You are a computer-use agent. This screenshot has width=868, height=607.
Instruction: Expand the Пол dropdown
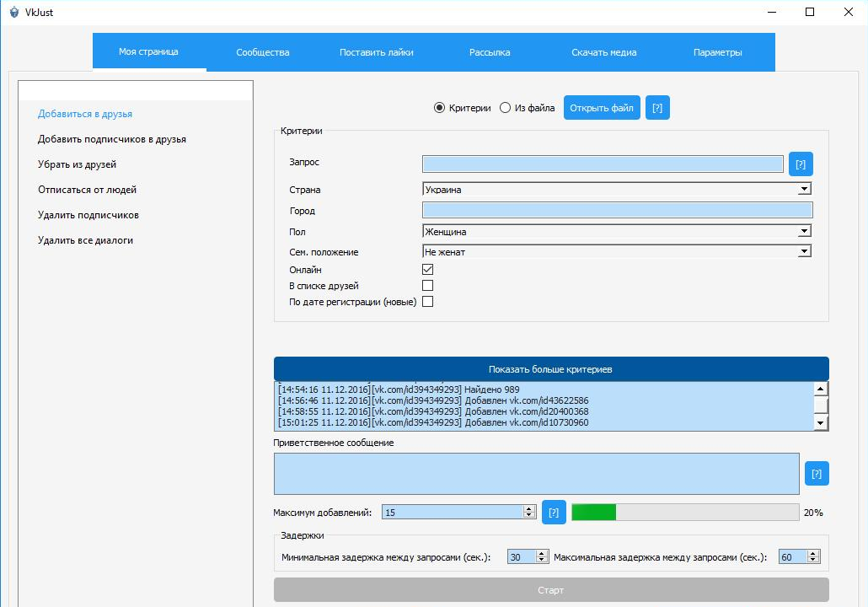[616, 231]
